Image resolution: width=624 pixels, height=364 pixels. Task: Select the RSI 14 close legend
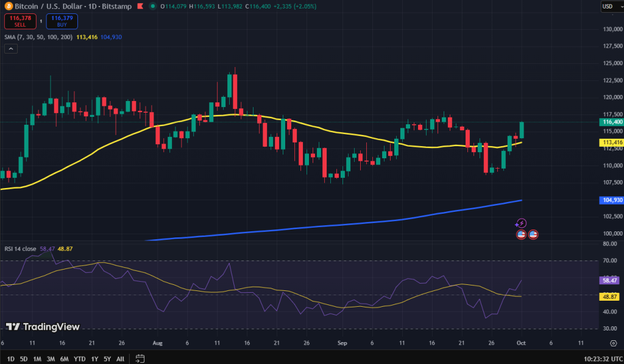[x=20, y=249]
